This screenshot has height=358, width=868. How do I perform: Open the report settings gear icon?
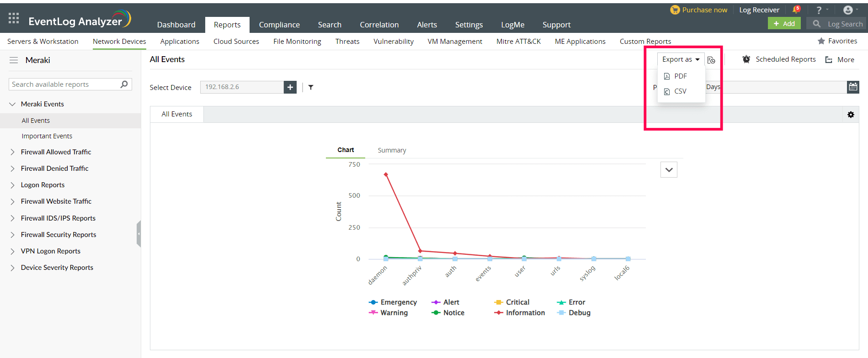tap(851, 115)
